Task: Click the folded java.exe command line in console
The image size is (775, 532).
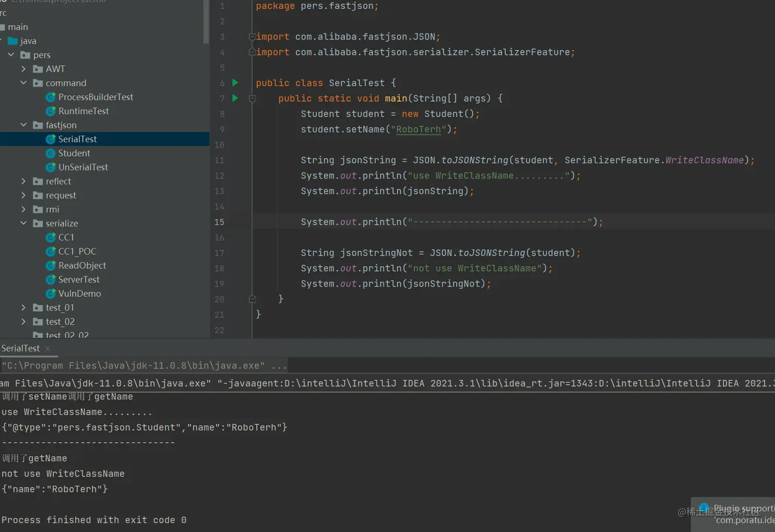Action: 144,365
